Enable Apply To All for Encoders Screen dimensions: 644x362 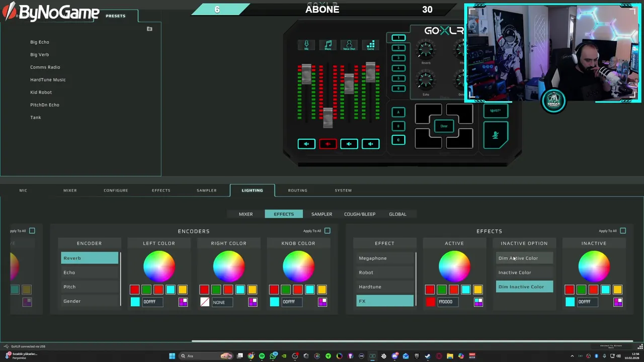click(328, 231)
